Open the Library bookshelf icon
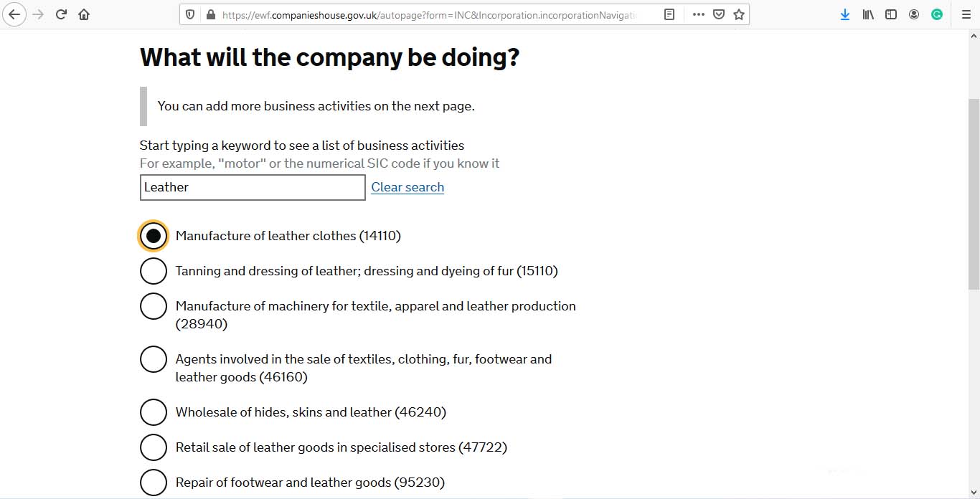This screenshot has width=980, height=499. 868,14
